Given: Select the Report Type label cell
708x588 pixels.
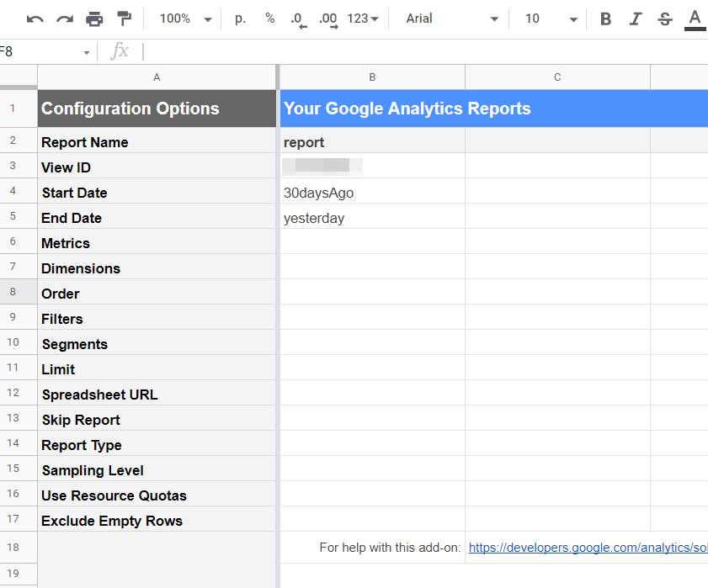Looking at the screenshot, I should [x=157, y=445].
